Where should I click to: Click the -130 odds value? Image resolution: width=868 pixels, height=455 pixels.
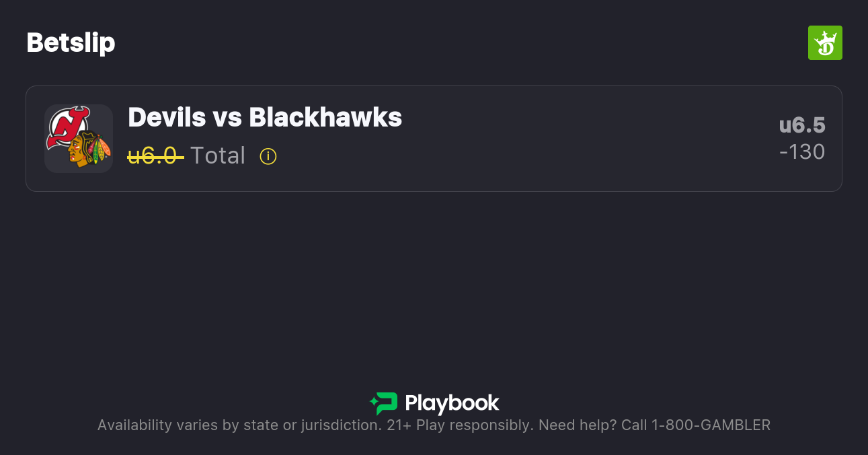802,152
